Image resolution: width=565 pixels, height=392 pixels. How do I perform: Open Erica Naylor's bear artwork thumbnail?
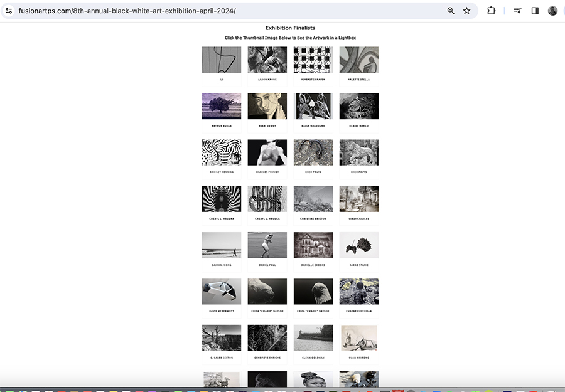pos(267,292)
